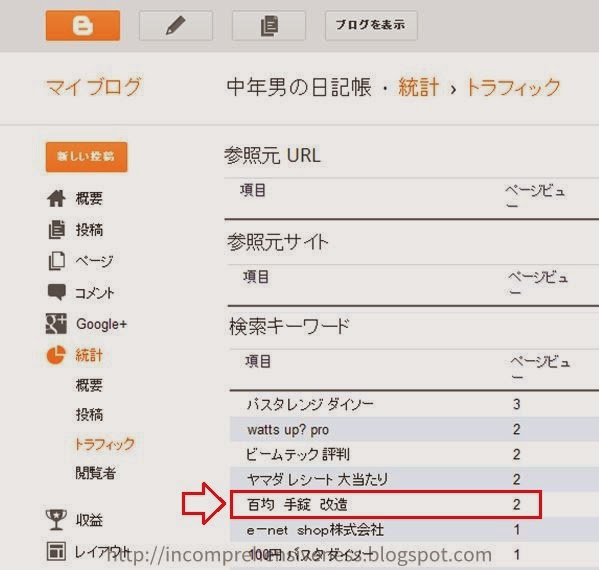Open the 閲覧者 sub-item
The height and width of the screenshot is (570, 599).
(96, 473)
